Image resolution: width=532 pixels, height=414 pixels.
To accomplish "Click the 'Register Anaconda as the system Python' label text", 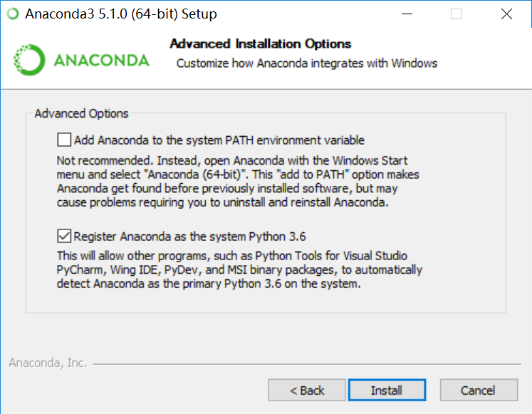I will pyautogui.click(x=190, y=236).
